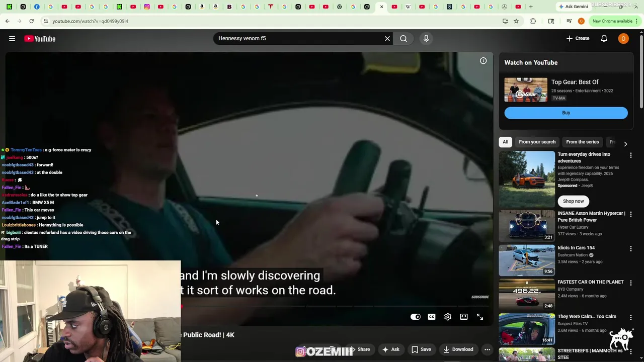Open options for Fastest Car on the Planet
The image size is (644, 362).
(631, 283)
